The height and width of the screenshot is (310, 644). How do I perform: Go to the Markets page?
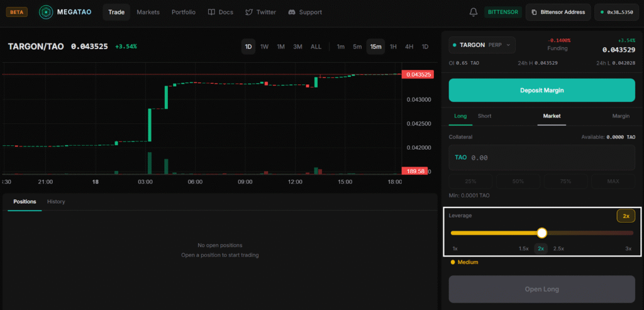(x=148, y=12)
